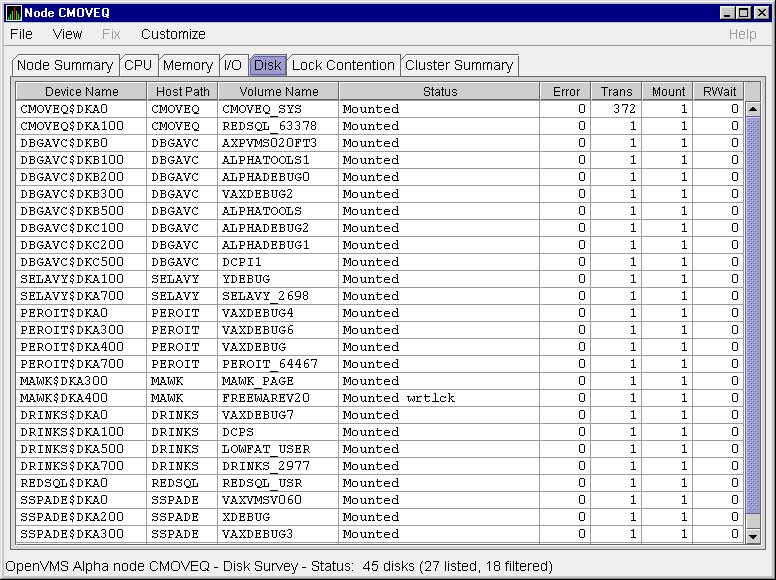Switch to the Node Summary tab
The width and height of the screenshot is (776, 580).
pyautogui.click(x=65, y=65)
